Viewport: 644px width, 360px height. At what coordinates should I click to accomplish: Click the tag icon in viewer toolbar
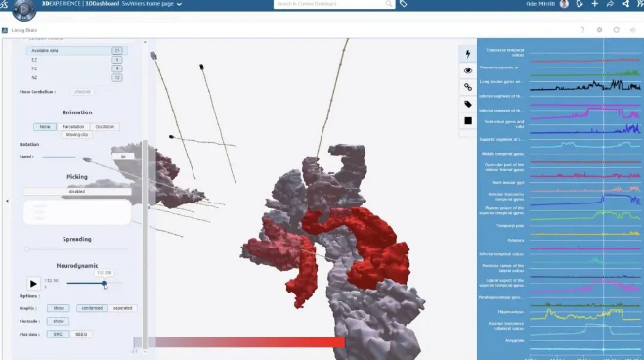coord(468,104)
